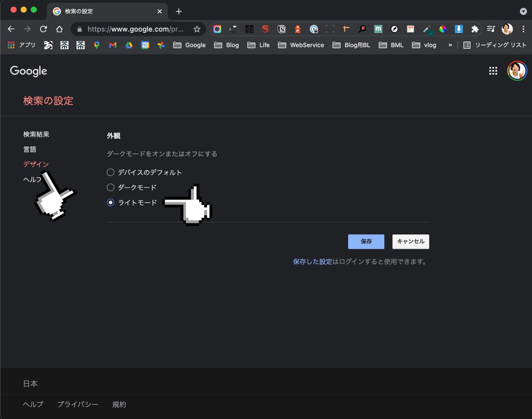Open the footer ヘルプ link
Viewport: 532px width, 419px height.
pos(33,404)
